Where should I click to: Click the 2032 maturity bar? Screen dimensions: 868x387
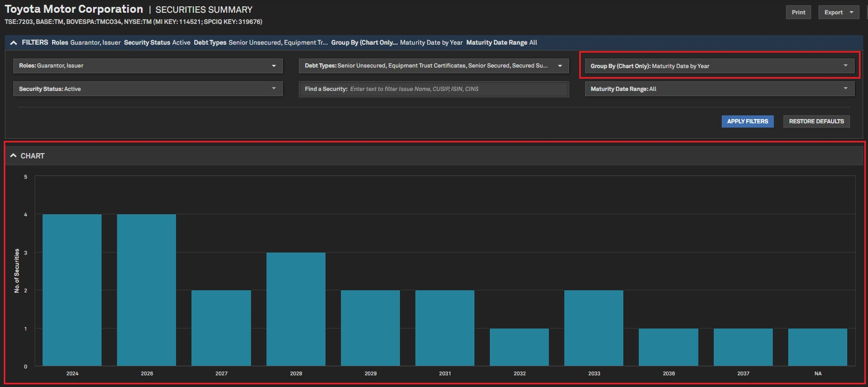(x=519, y=347)
